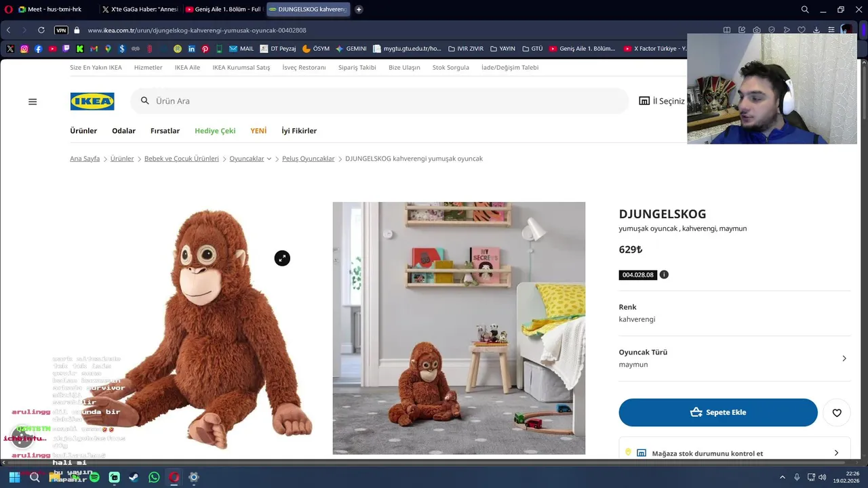Image resolution: width=868 pixels, height=488 pixels.
Task: Open browser snapshot camera icon
Action: (x=757, y=30)
